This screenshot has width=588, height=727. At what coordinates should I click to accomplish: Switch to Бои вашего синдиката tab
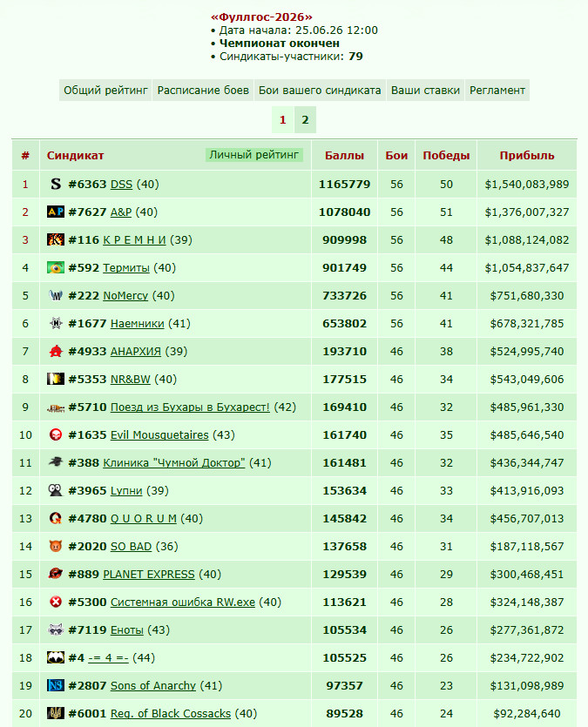pos(320,91)
